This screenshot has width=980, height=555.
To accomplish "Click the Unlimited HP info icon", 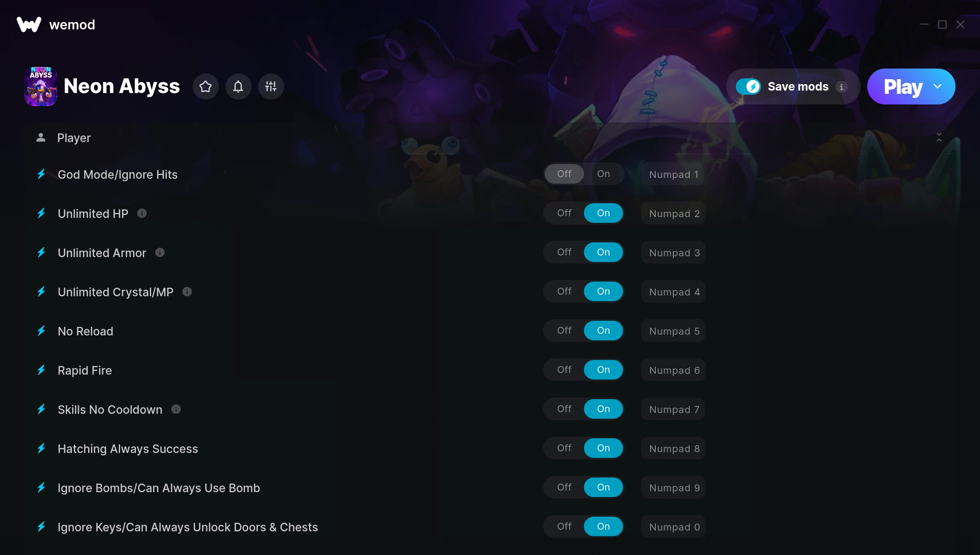I will [x=142, y=213].
